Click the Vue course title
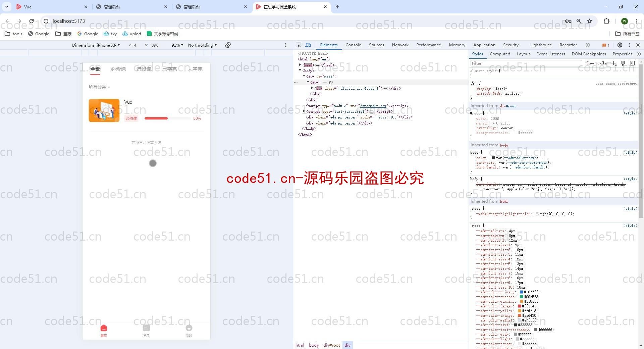Screen dimensions: 644x349 click(128, 102)
